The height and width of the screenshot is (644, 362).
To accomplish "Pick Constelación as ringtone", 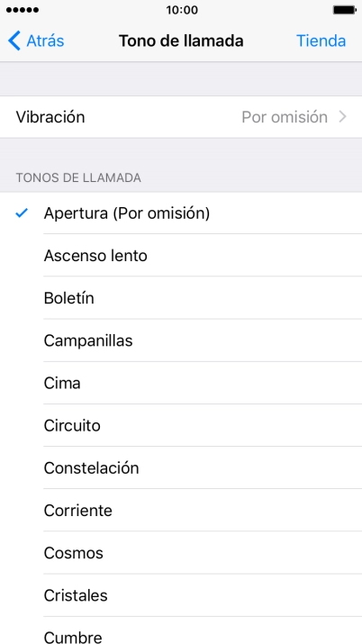I will 181,467.
